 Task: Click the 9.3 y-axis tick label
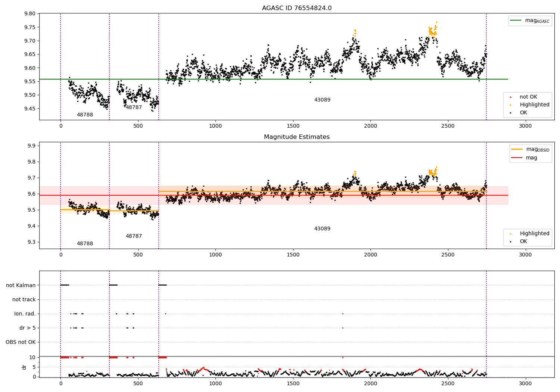(x=31, y=242)
